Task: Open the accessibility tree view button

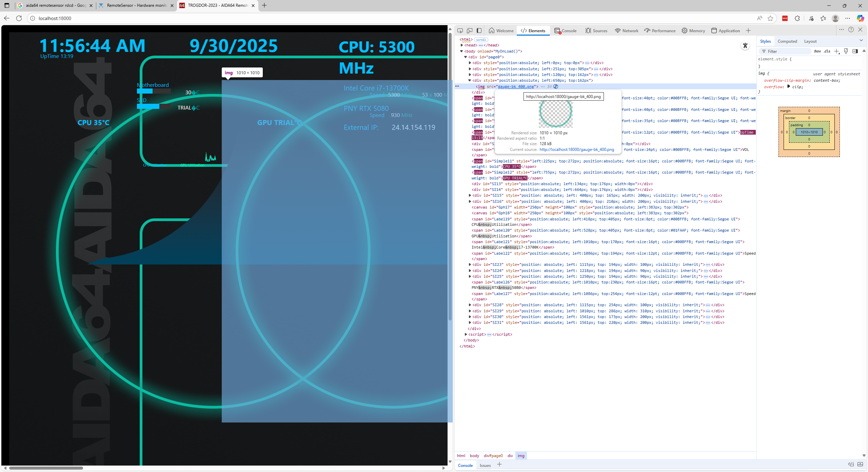Action: [745, 46]
